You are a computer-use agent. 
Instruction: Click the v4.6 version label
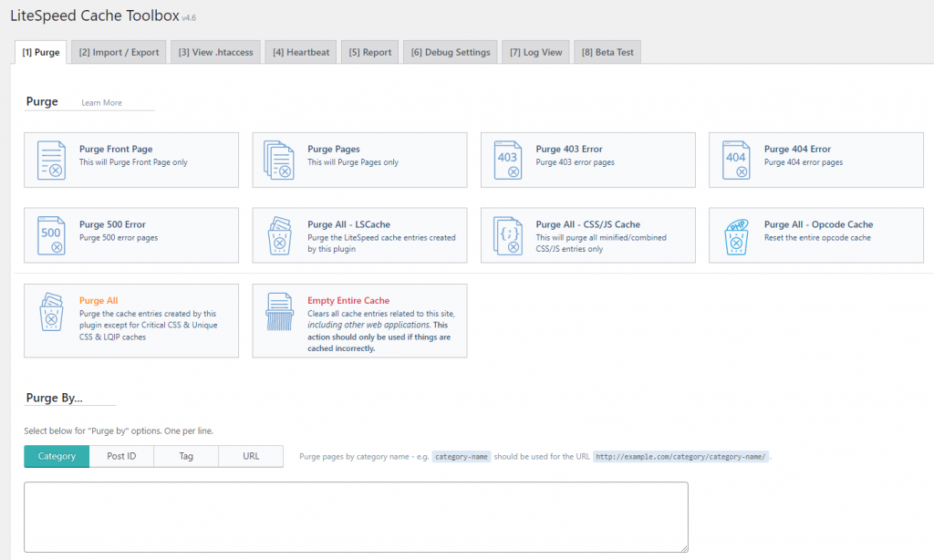coord(189,18)
